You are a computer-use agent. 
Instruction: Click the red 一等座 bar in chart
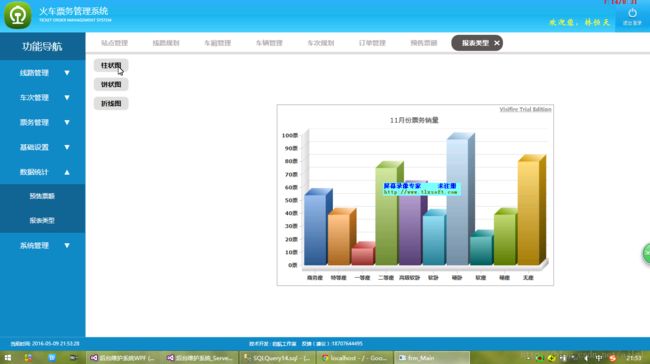coord(363,255)
